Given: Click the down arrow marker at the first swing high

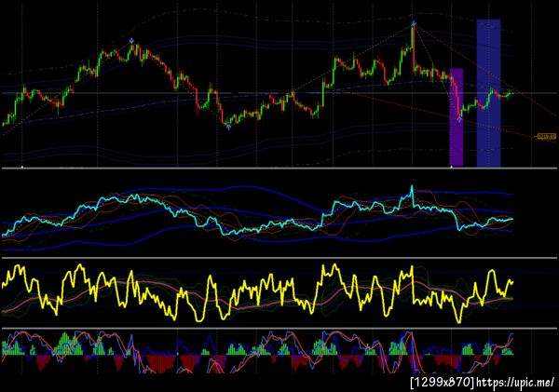Looking at the screenshot, I should pos(131,41).
